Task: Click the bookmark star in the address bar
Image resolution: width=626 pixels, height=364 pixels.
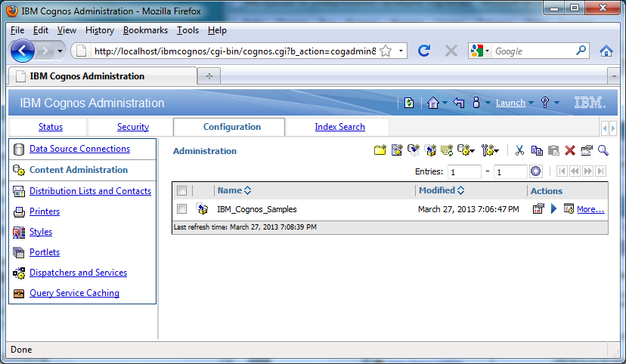Action: tap(386, 51)
